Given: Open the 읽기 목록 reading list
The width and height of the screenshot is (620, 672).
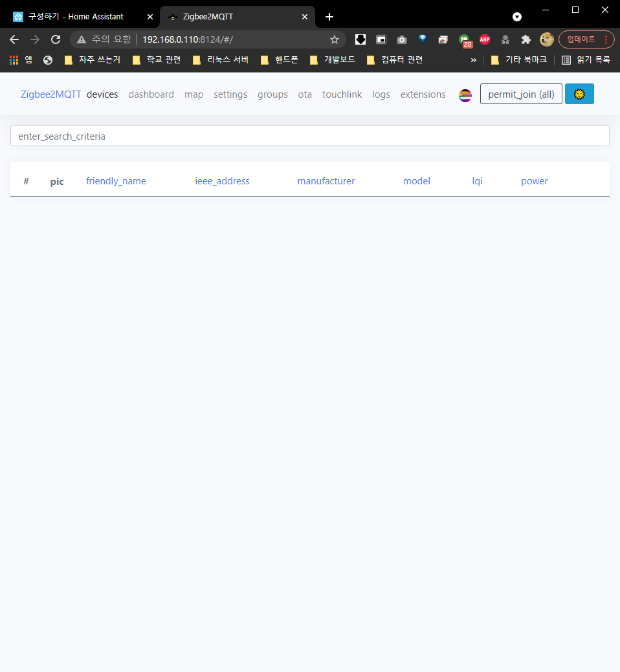Looking at the screenshot, I should (586, 60).
